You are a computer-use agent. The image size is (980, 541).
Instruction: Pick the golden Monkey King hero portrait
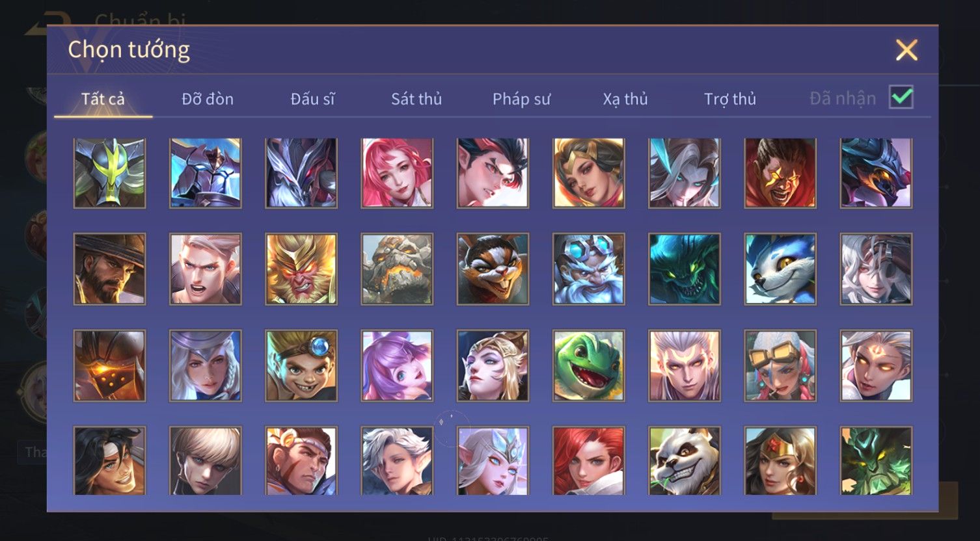(x=301, y=269)
